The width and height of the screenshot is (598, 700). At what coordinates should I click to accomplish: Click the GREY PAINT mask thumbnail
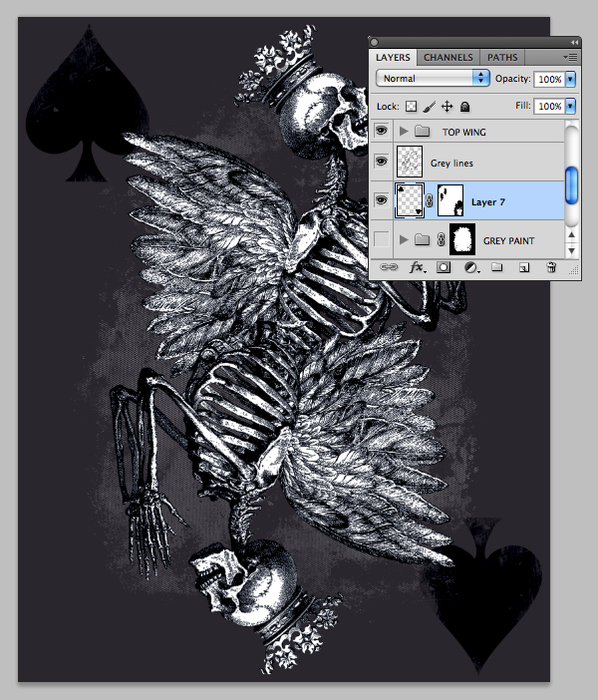(x=461, y=239)
